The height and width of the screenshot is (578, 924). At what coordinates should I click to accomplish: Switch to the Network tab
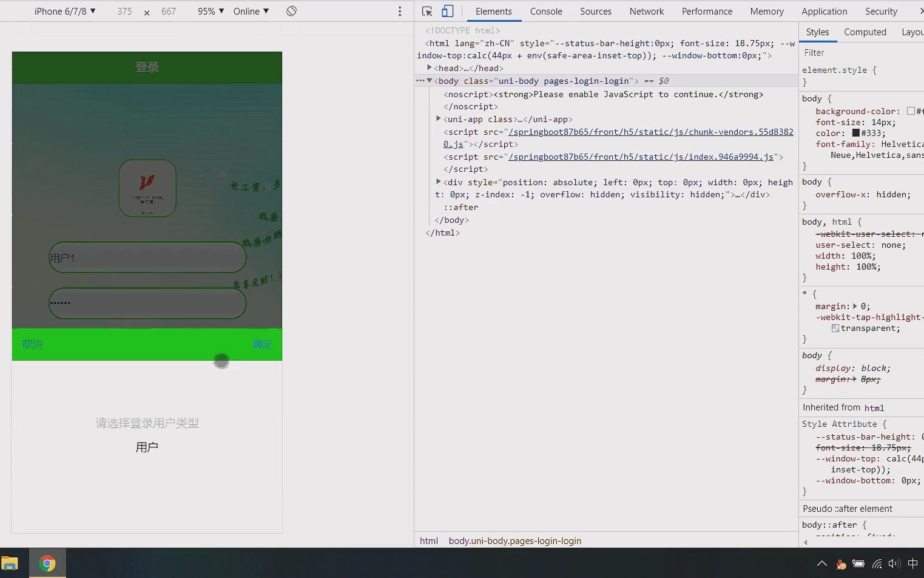coord(647,11)
